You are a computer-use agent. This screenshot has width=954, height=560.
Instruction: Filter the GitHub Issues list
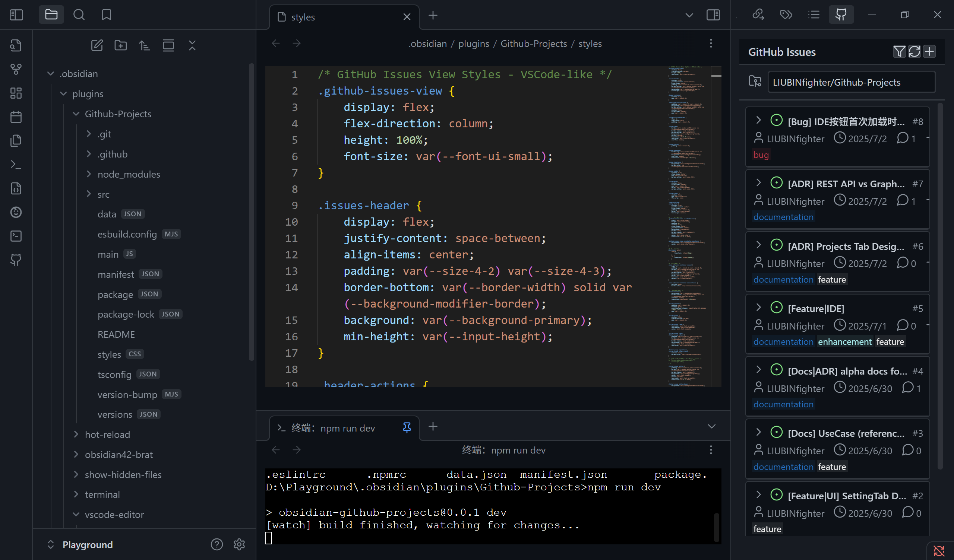(899, 51)
